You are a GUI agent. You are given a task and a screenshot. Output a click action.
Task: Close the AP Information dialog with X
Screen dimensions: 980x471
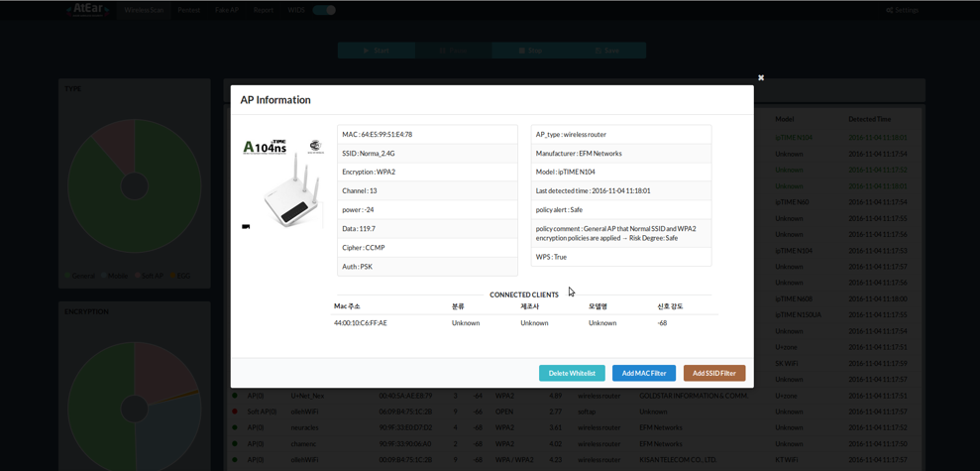point(761,77)
